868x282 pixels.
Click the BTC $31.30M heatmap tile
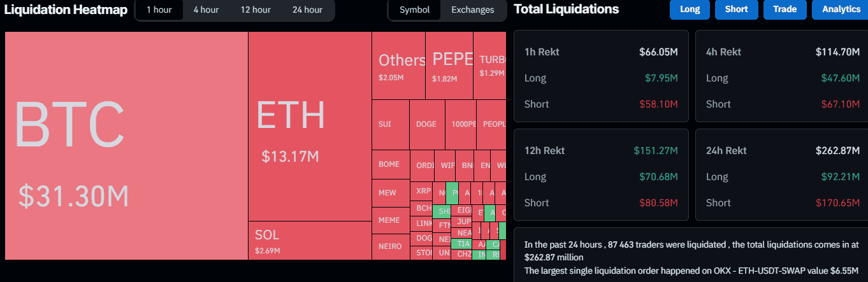126,146
